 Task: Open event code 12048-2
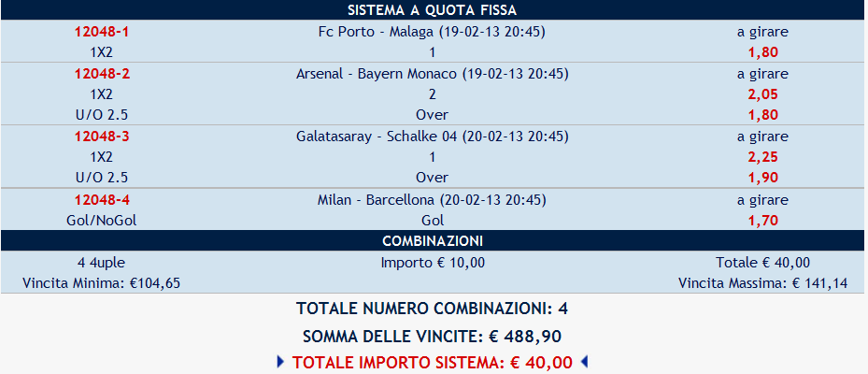pyautogui.click(x=101, y=73)
